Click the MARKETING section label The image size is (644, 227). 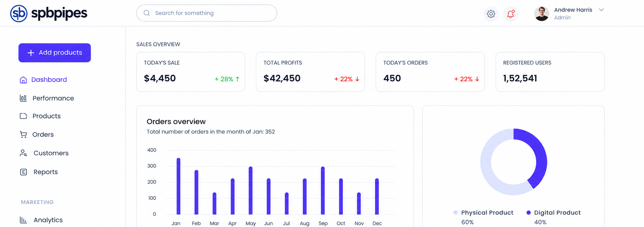(37, 202)
